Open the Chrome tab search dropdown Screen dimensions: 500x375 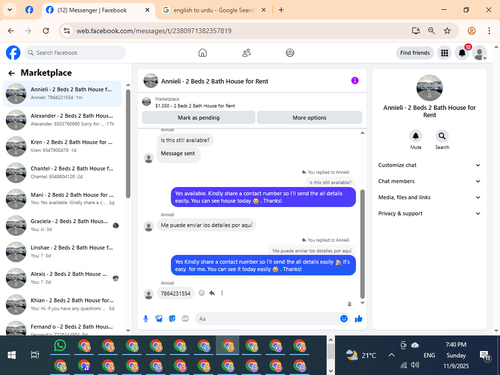pyautogui.click(x=10, y=10)
